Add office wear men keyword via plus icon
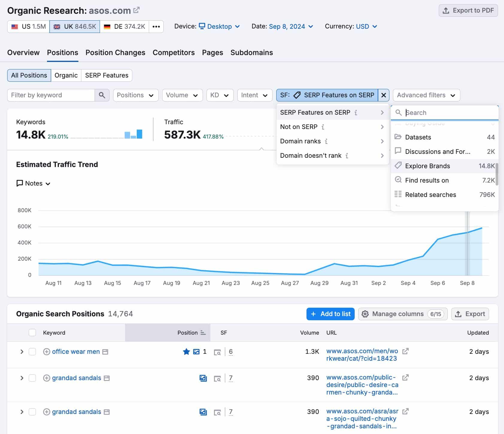The image size is (504, 434). 46,352
